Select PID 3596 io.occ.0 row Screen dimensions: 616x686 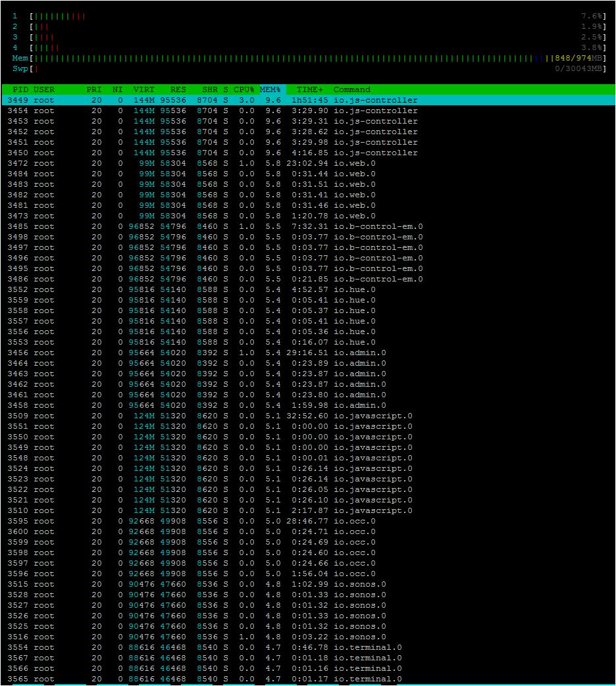308,574
